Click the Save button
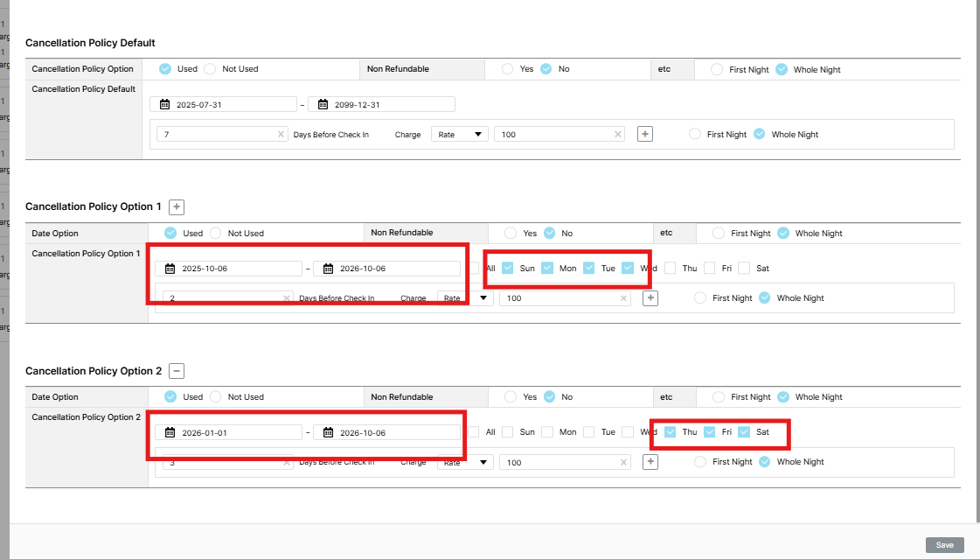The width and height of the screenshot is (980, 560). tap(944, 545)
